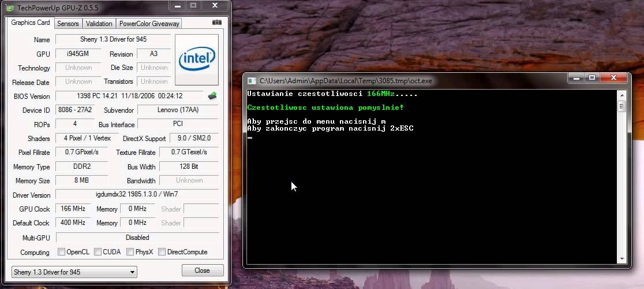The height and width of the screenshot is (289, 644).
Task: Click 'Aby zakonczyc program nacisnij 2xESC' line
Action: pyautogui.click(x=330, y=129)
